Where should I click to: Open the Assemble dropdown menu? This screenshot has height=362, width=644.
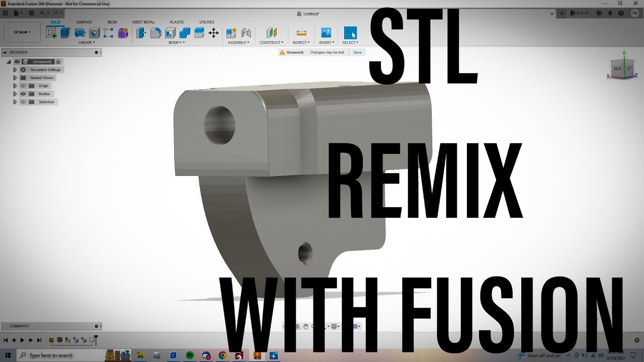coord(238,43)
